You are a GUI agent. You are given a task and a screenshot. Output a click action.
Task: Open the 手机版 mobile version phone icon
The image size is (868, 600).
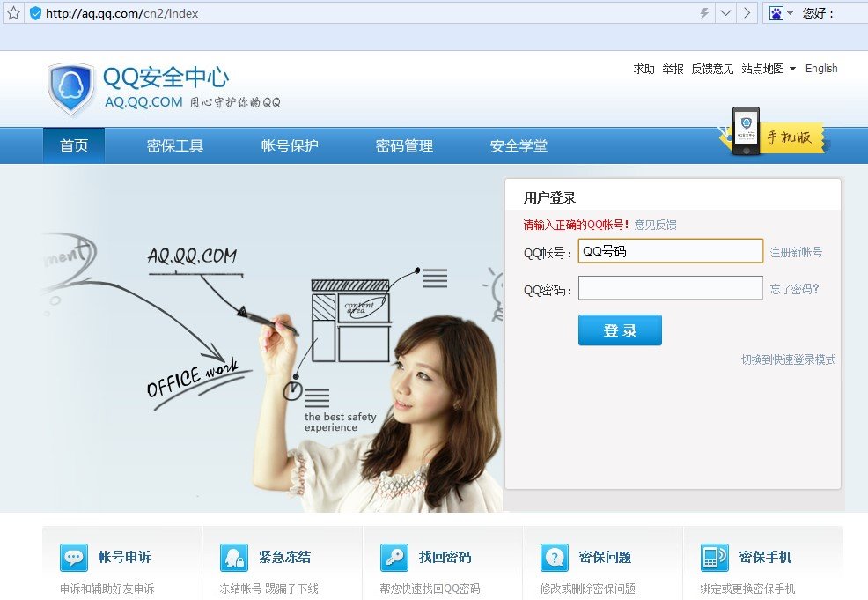746,133
